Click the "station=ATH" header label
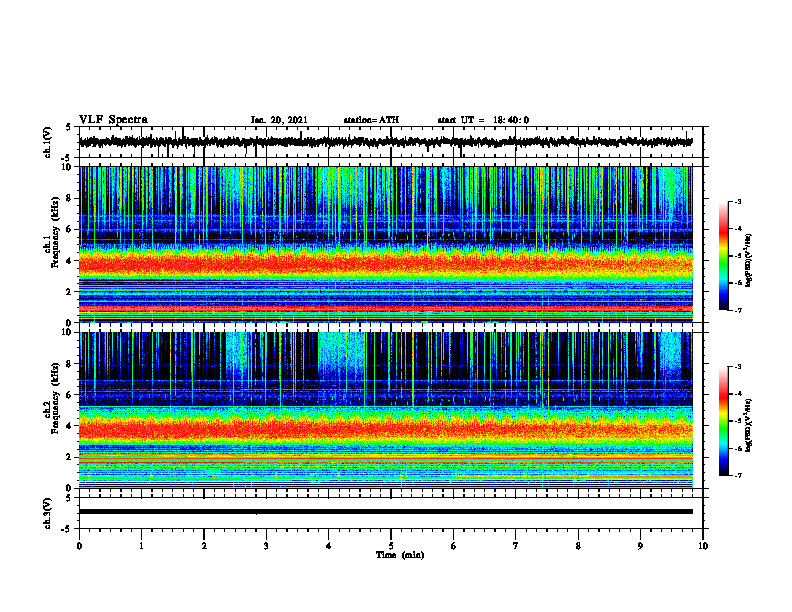This screenshot has height=612, width=792. pos(371,120)
